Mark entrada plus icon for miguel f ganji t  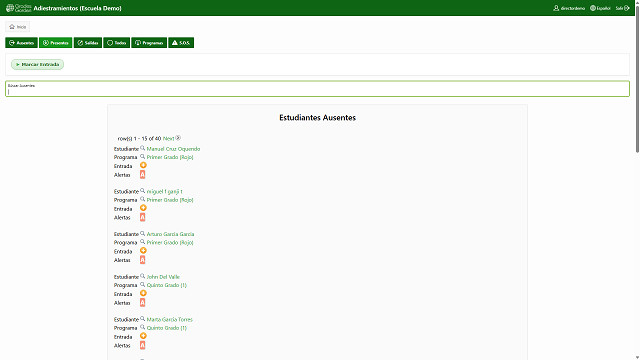point(143,208)
